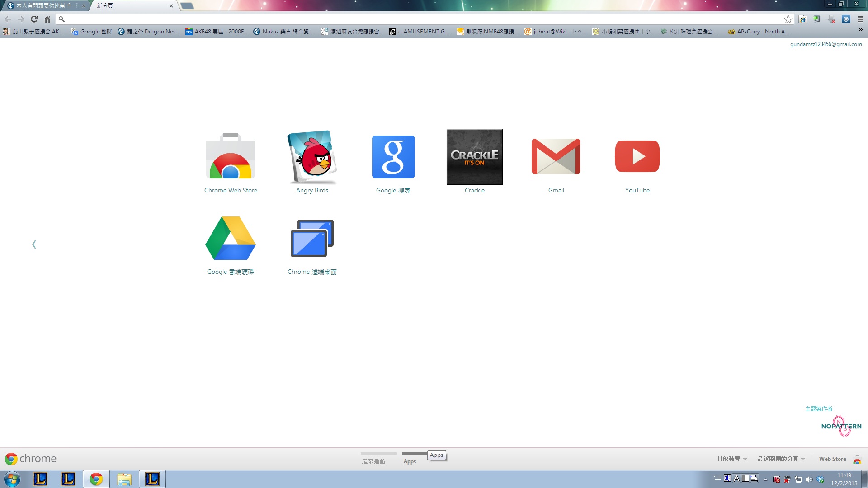
Task: Launch the Crackle app tile
Action: pyautogui.click(x=475, y=157)
